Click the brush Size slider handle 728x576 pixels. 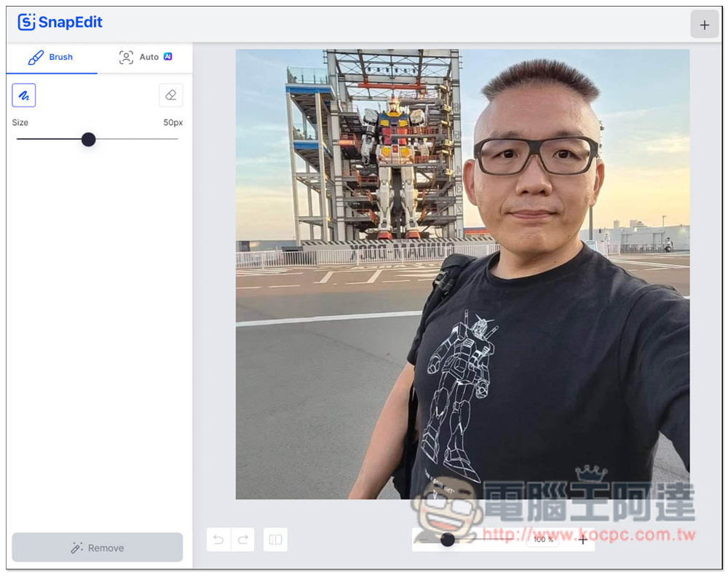pyautogui.click(x=88, y=139)
